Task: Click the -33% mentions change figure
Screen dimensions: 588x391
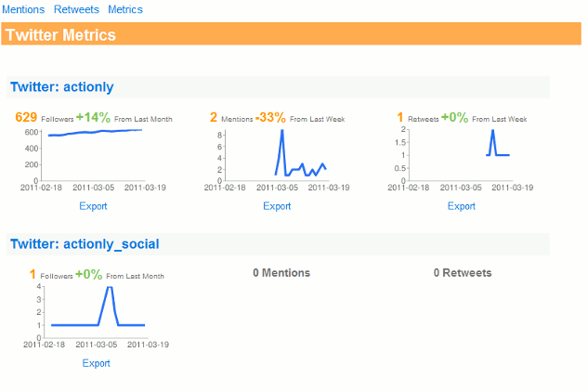Action: click(270, 117)
